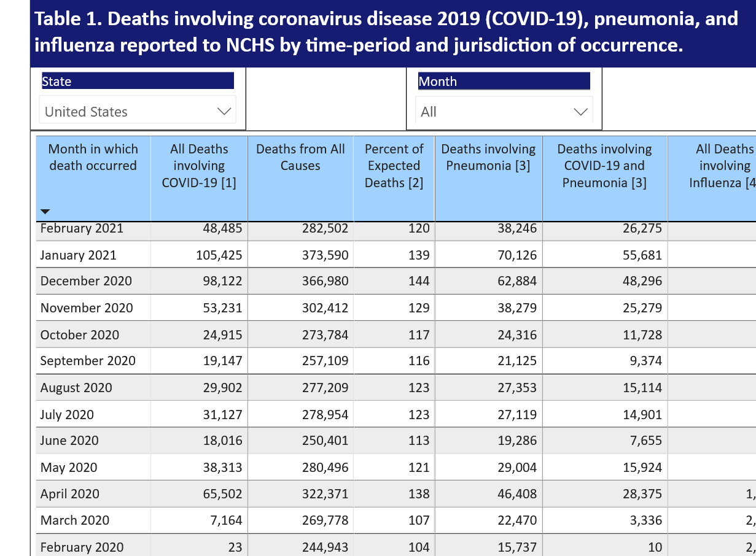Expand the Month dropdown set to All

(504, 111)
